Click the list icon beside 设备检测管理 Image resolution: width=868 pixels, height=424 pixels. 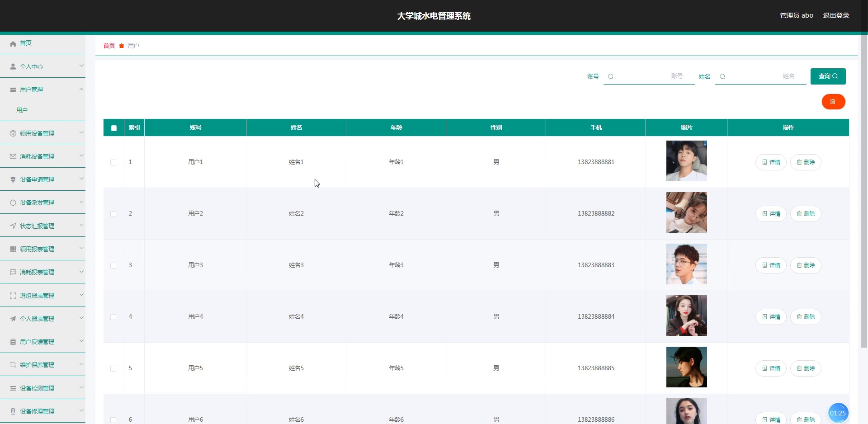click(13, 388)
